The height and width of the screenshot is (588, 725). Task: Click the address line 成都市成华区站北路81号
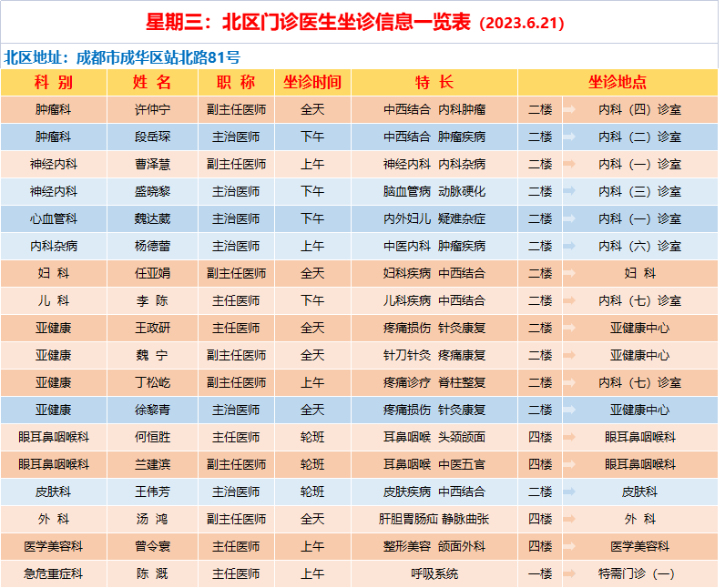click(158, 57)
